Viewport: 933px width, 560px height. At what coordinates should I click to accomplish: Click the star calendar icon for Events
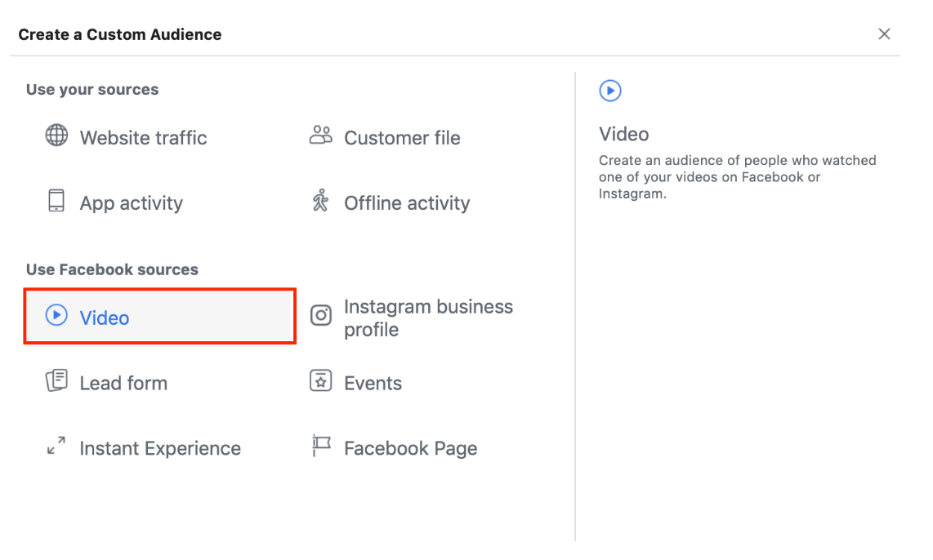point(321,380)
